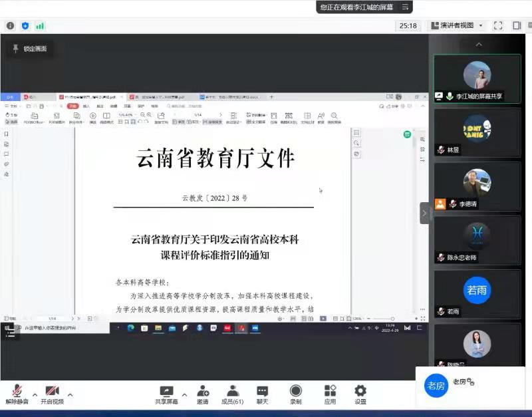Expand video options arrow beside 开启视频
This screenshot has height=417, width=532.
(70, 393)
